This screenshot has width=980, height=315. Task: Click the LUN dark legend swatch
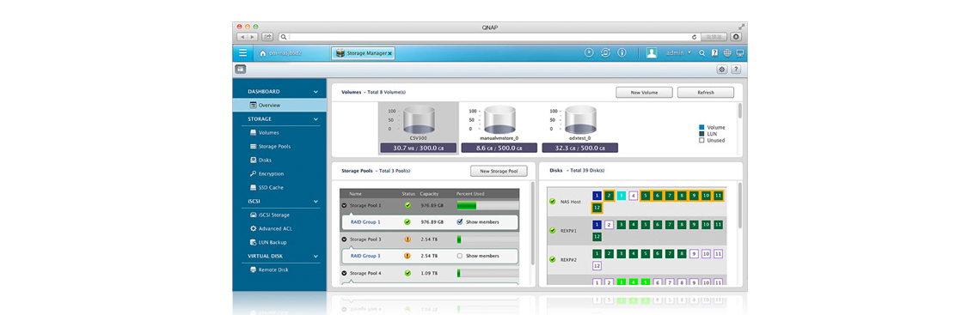coord(701,134)
